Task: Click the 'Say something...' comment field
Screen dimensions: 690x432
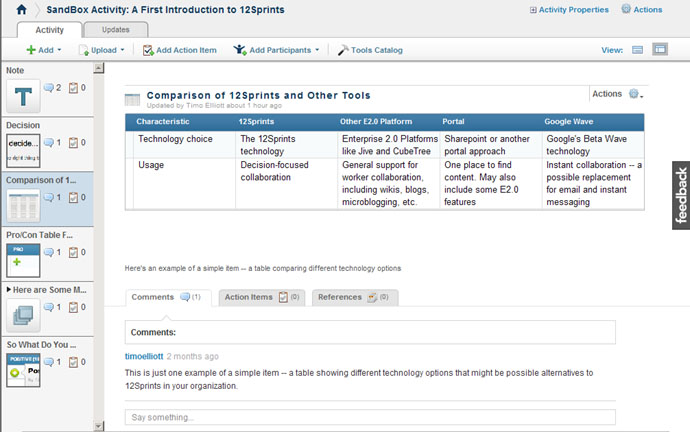Action: [x=370, y=417]
